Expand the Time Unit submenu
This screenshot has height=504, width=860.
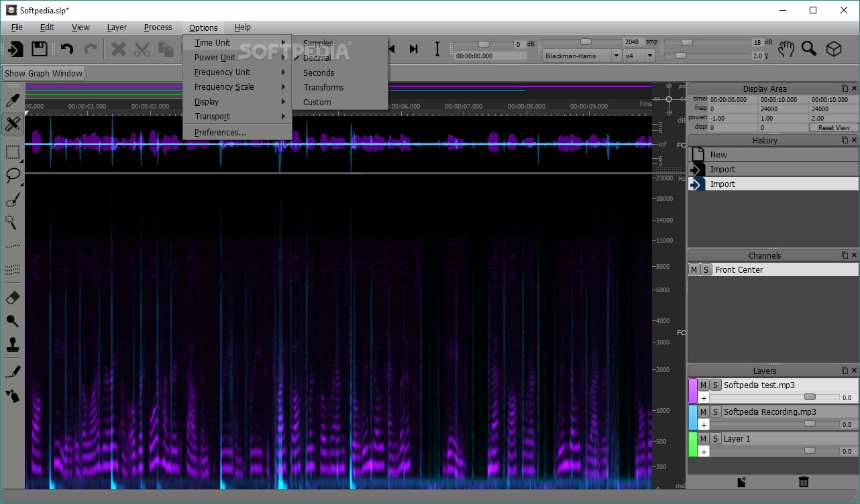point(237,43)
